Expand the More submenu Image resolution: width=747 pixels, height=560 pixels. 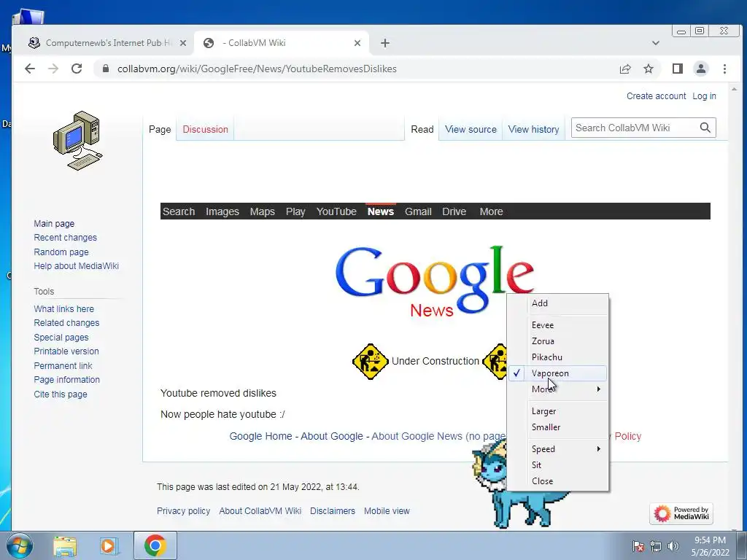tap(557, 389)
